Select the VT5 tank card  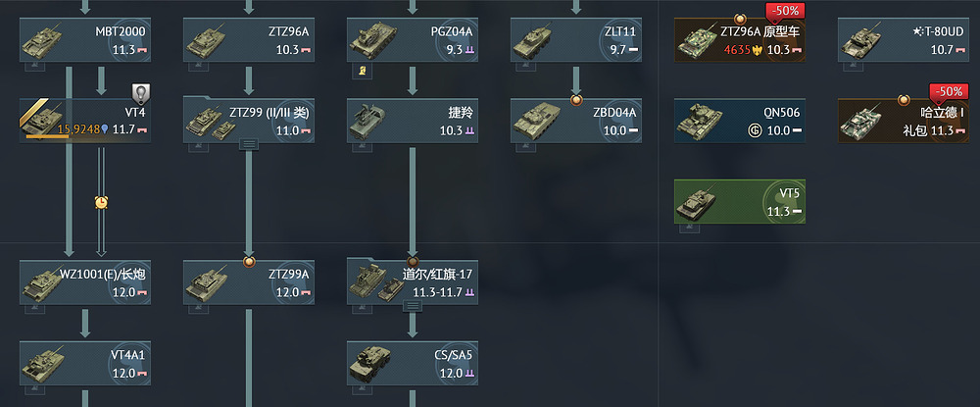click(739, 201)
